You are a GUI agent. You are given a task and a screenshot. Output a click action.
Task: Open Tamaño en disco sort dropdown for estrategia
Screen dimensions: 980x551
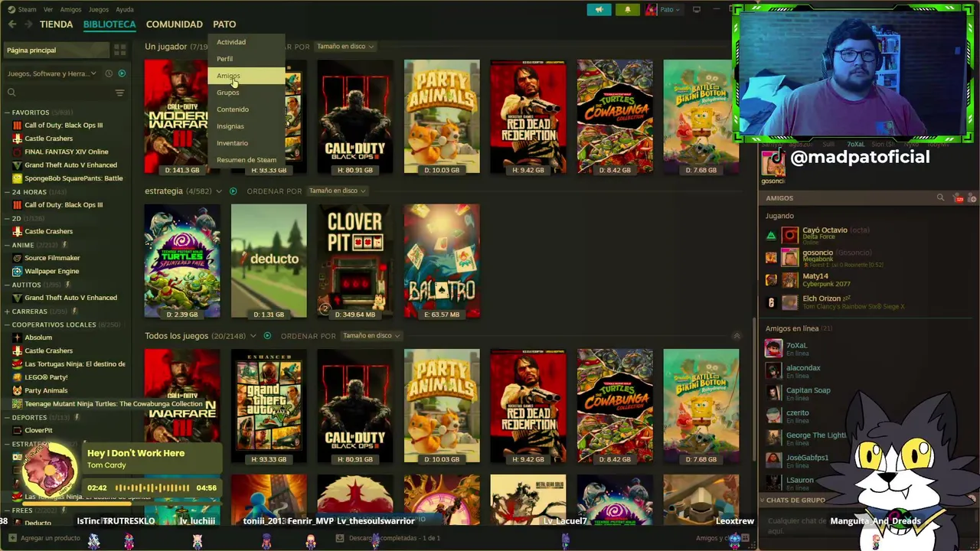click(x=337, y=191)
